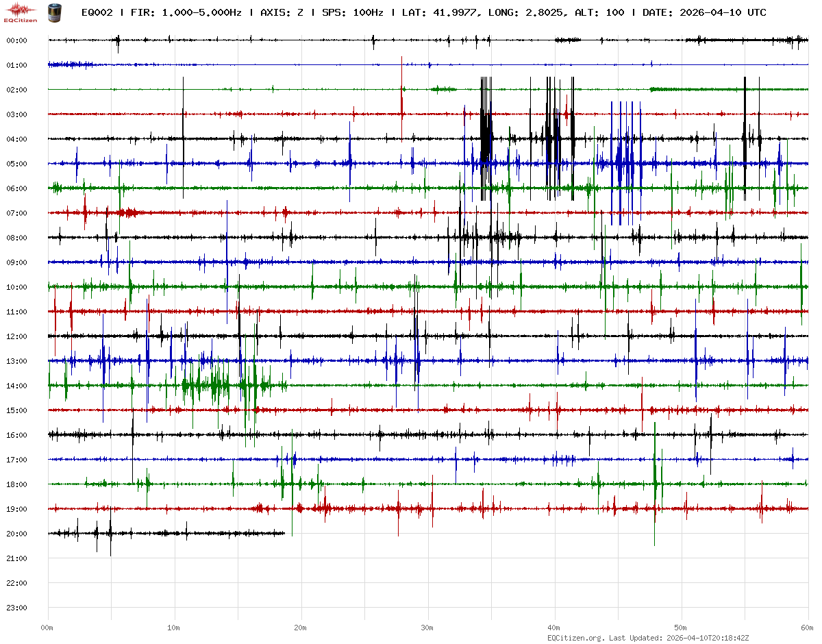
Task: Select the 00:00 hour row label
Action: click(16, 40)
